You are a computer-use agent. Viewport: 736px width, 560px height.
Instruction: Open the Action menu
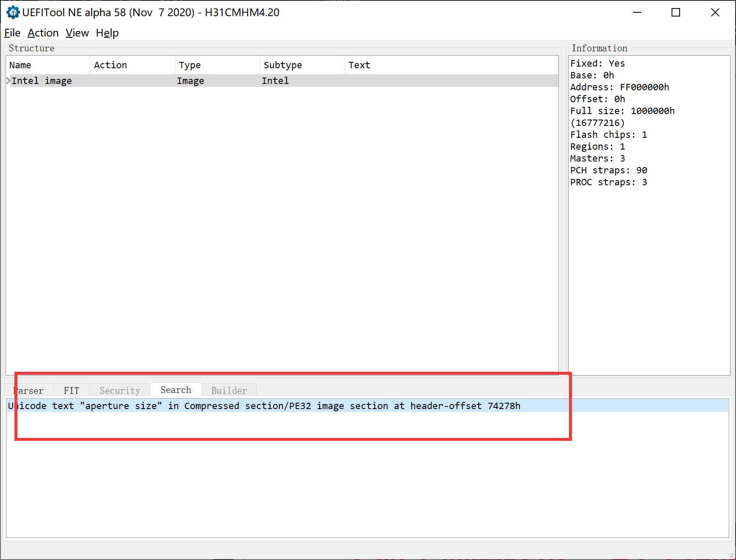[43, 33]
